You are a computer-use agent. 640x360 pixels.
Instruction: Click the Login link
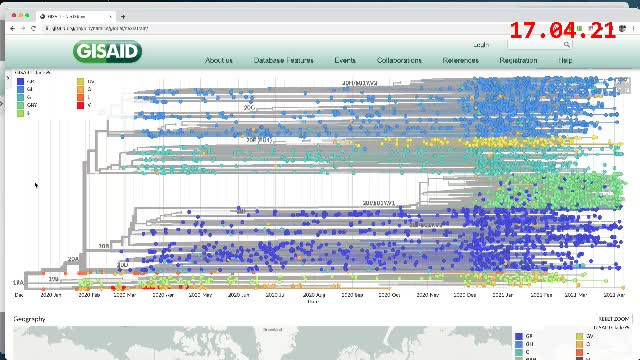(481, 44)
